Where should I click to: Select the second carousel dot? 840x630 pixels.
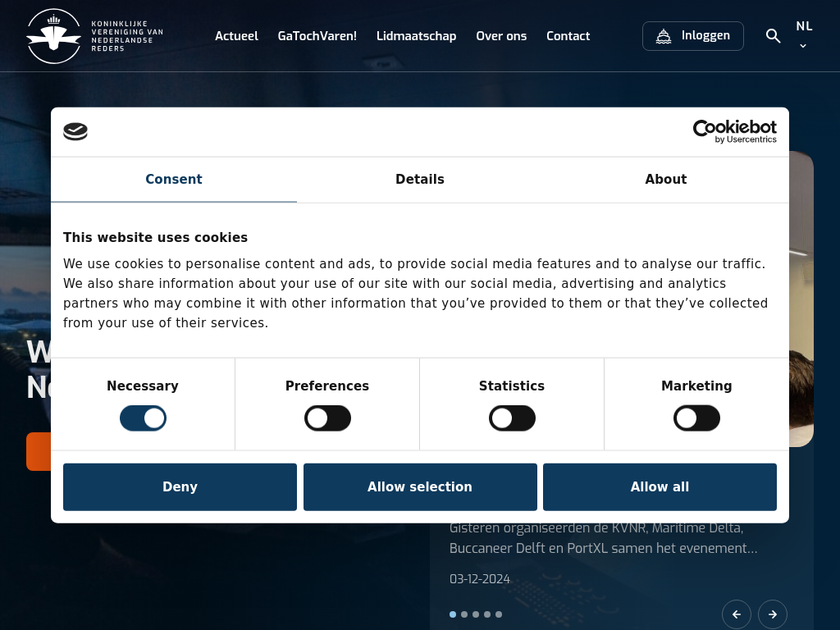pyautogui.click(x=464, y=614)
